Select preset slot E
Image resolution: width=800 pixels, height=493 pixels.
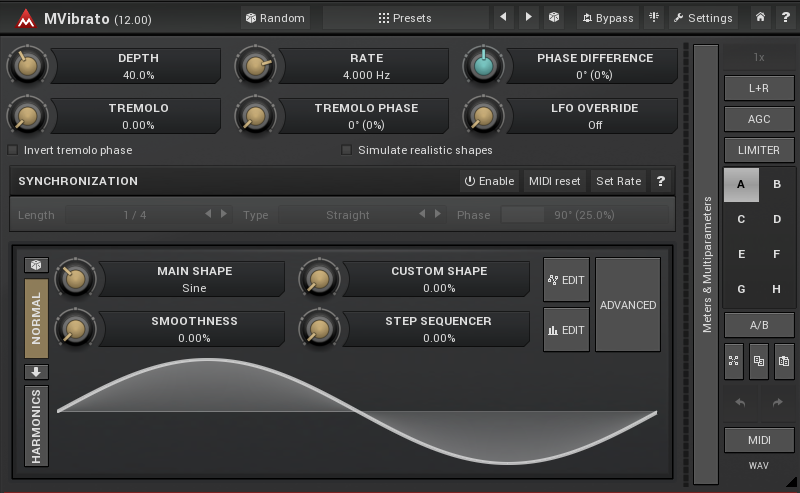pos(741,254)
